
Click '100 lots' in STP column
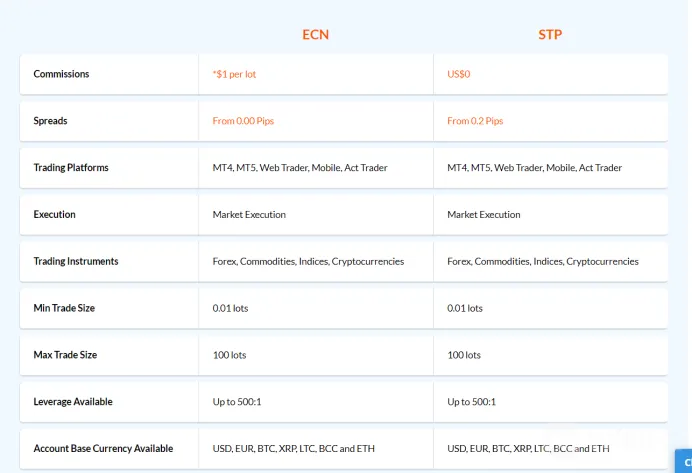[464, 355]
